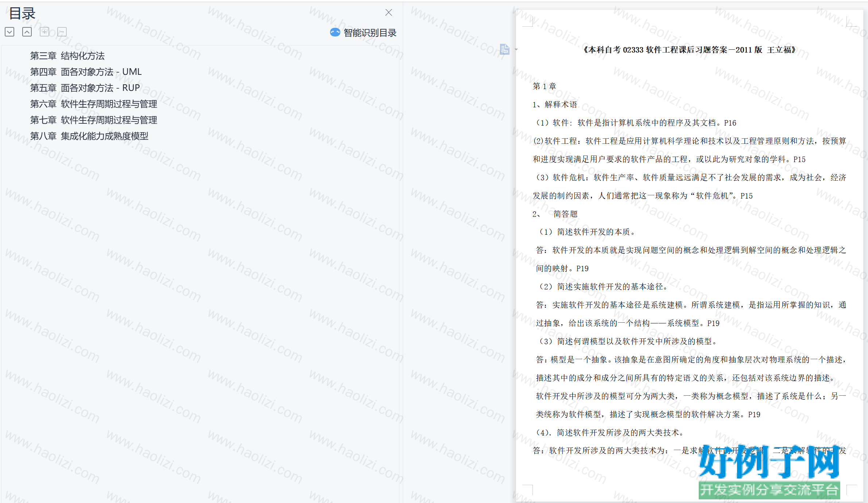Jump to 第三章 结构化方法
Viewport: 868px width, 503px height.
tap(67, 56)
